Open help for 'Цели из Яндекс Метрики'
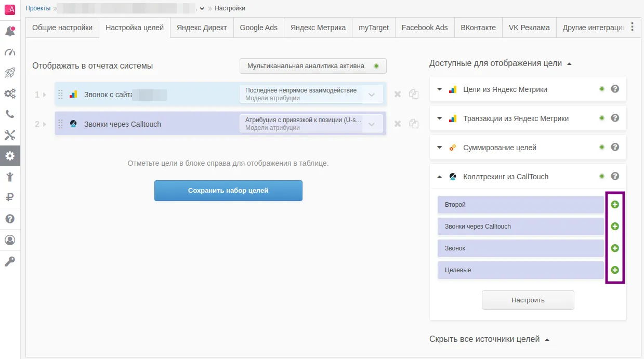Viewport: 644px width, 359px height. [x=615, y=89]
